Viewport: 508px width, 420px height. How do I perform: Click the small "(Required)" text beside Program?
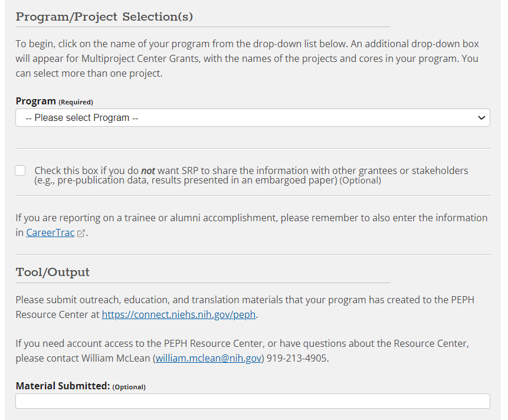pos(76,102)
